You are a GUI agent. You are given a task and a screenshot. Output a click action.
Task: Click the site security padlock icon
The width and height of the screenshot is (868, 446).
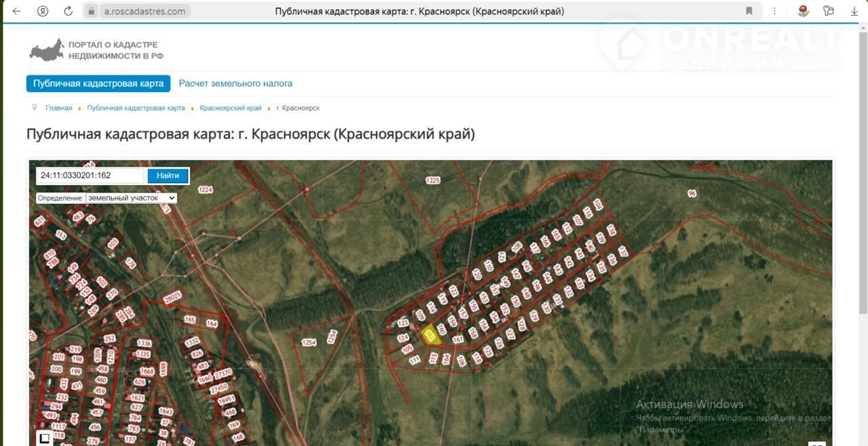coord(92,12)
